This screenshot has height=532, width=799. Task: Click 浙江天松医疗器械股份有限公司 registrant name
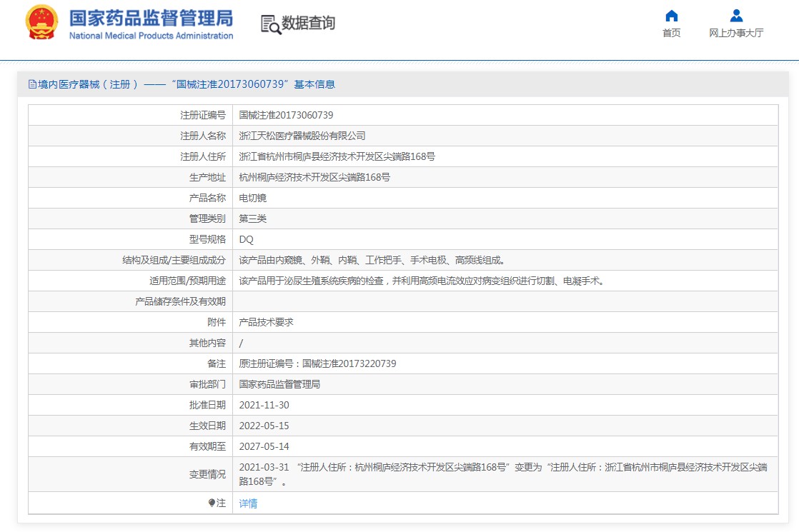coord(302,136)
